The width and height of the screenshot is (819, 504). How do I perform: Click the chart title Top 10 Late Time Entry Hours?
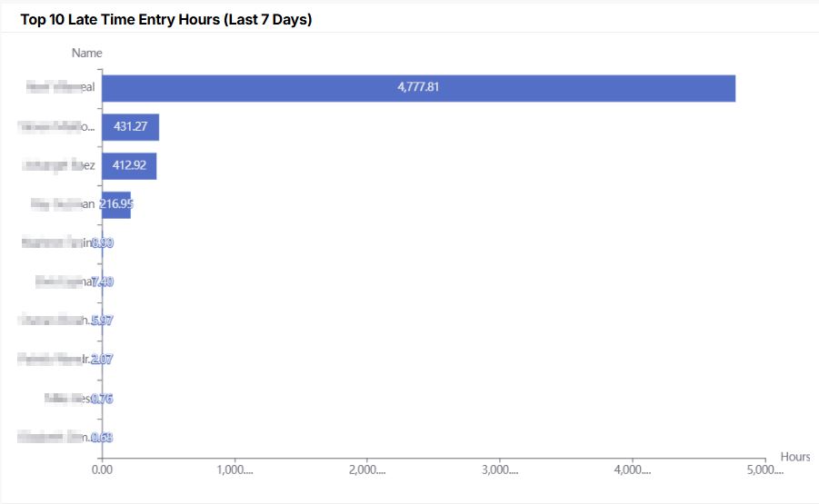(x=166, y=19)
